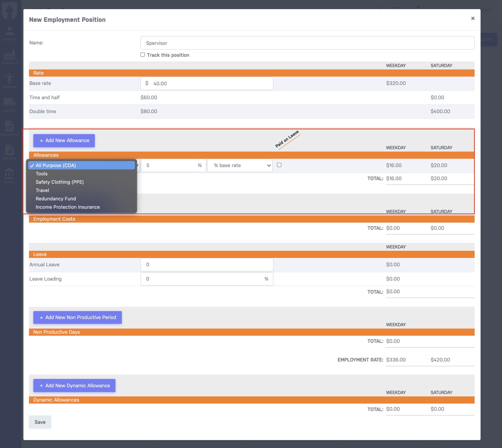Close the New Employment Position dialog
Image resolution: width=502 pixels, height=448 pixels.
point(473,18)
